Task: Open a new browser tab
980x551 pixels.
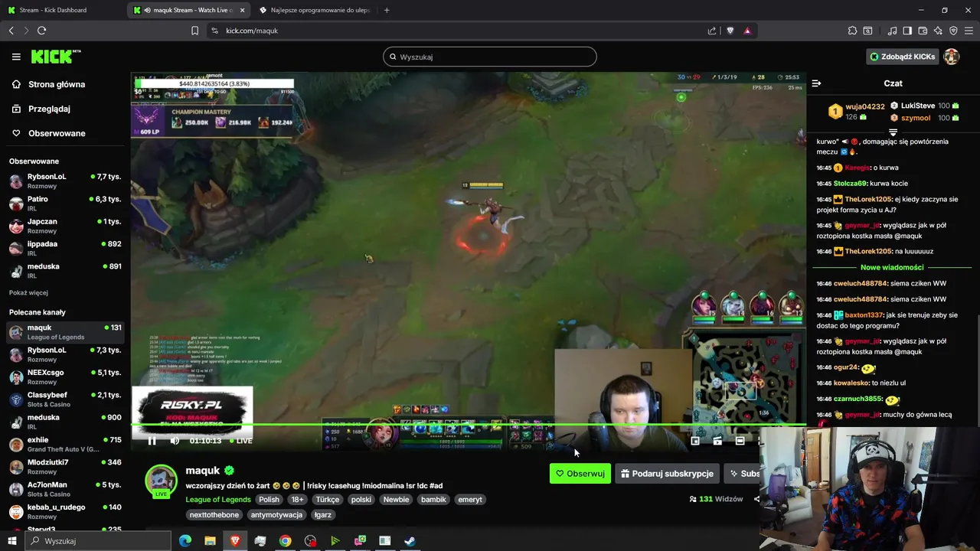Action: tap(387, 10)
